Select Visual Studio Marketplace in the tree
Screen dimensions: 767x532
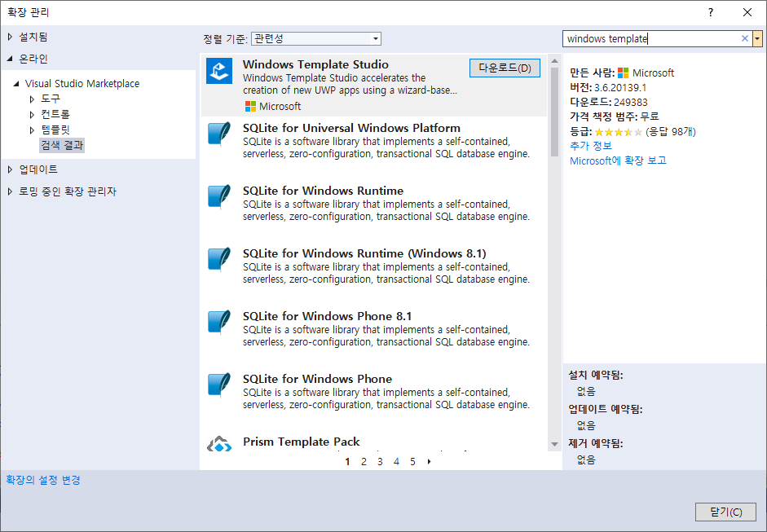82,84
